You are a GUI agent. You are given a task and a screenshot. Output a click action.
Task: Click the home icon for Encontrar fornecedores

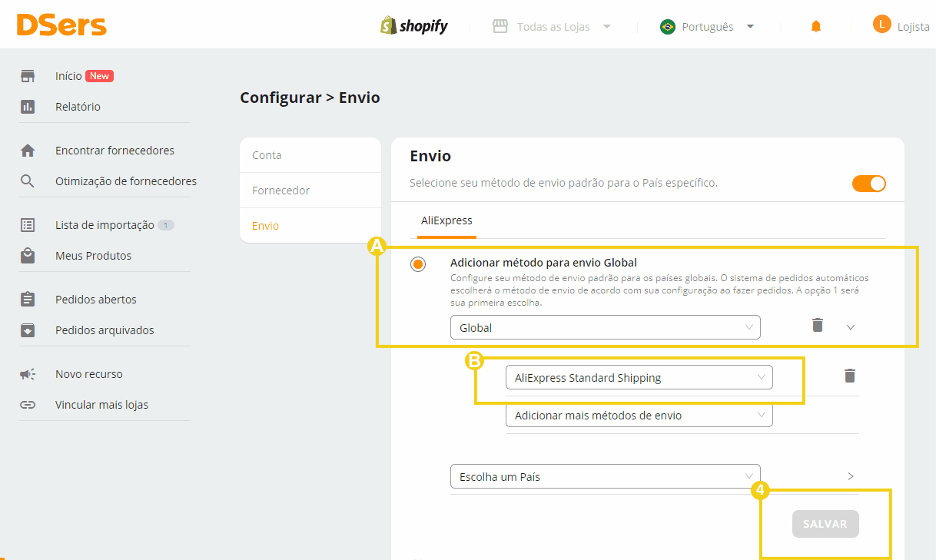pyautogui.click(x=28, y=151)
